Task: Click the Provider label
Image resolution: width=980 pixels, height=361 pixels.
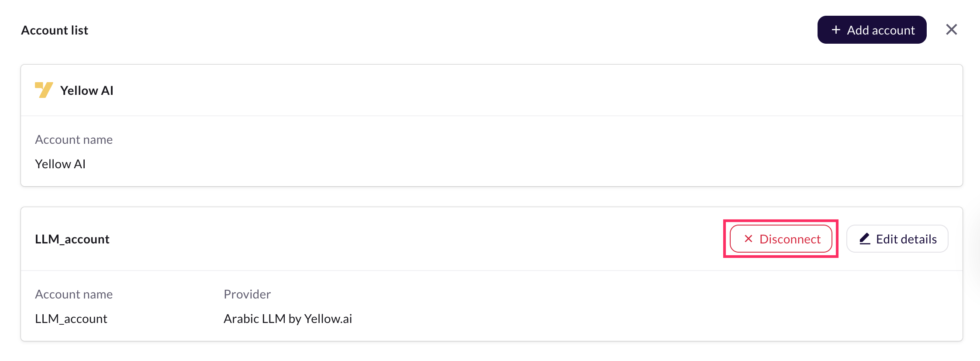Action: (x=247, y=294)
